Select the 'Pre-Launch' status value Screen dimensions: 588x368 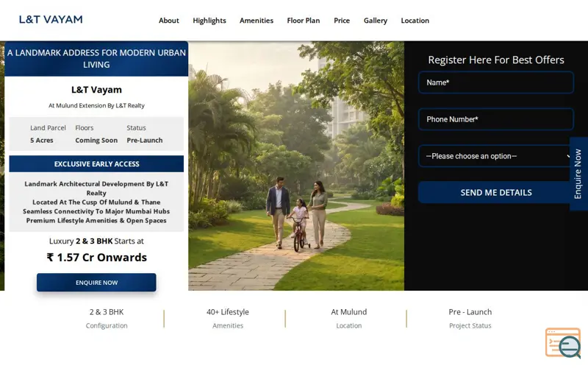coord(145,141)
